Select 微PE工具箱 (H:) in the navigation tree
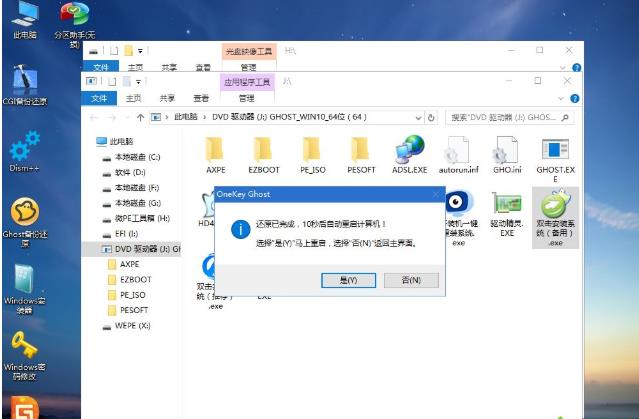This screenshot has width=639, height=419. click(136, 218)
